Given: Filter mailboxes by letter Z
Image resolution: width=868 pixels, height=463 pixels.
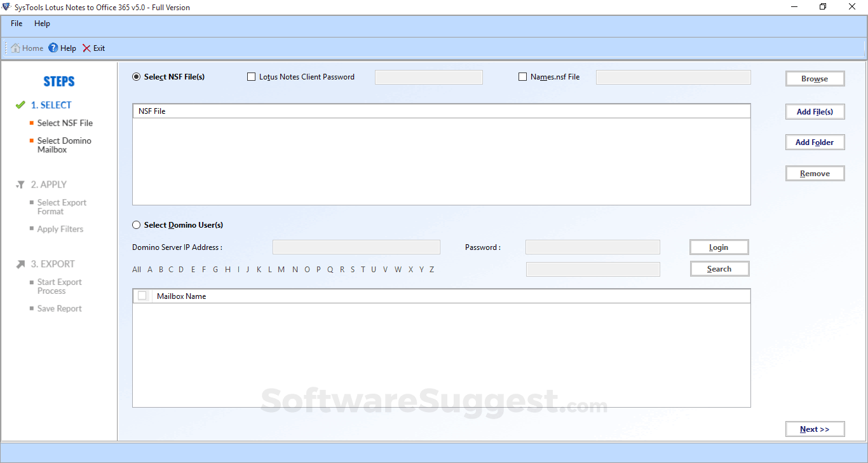Looking at the screenshot, I should click(x=432, y=269).
